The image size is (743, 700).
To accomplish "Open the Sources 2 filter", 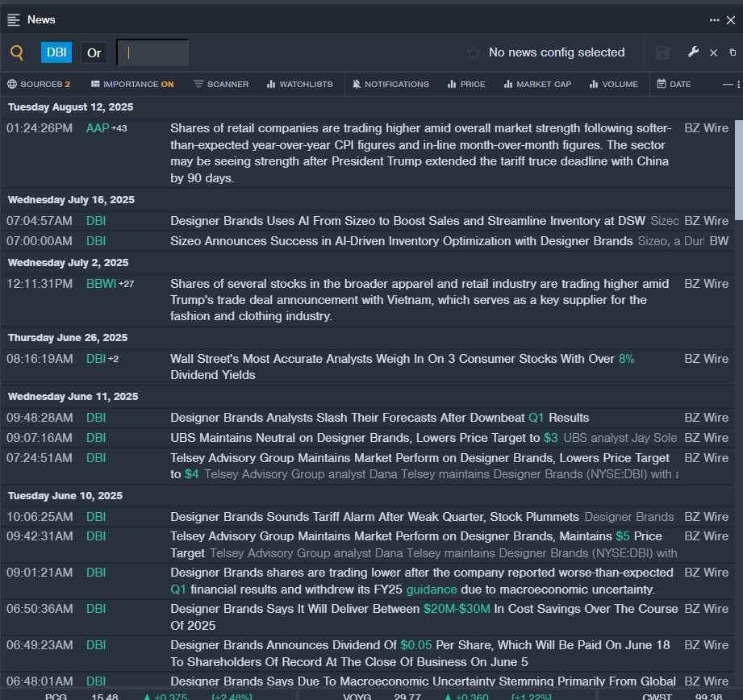I will tap(39, 85).
